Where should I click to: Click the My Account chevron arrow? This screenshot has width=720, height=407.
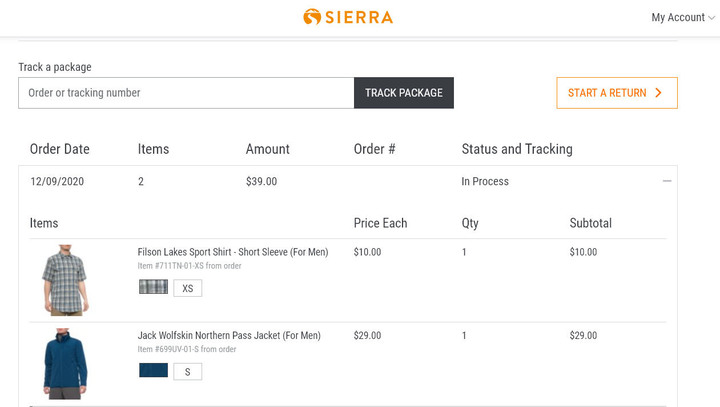click(711, 18)
